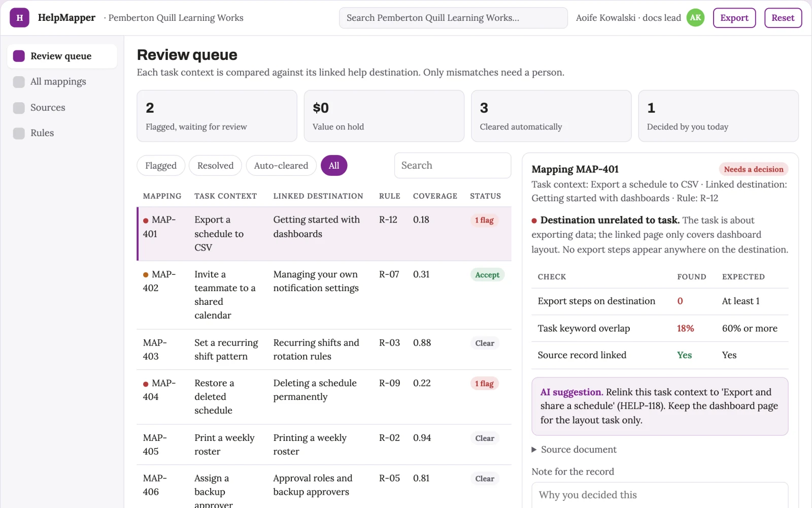This screenshot has height=508, width=812.
Task: Click the Clear status on MAP-405
Action: click(485, 438)
